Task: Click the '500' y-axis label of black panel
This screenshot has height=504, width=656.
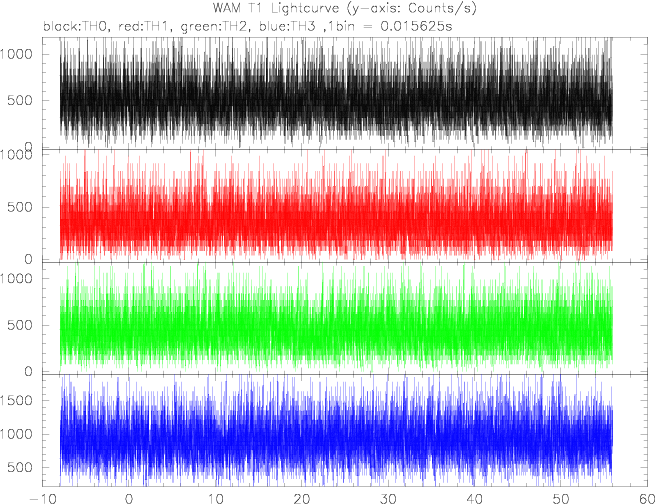Action: [x=20, y=100]
